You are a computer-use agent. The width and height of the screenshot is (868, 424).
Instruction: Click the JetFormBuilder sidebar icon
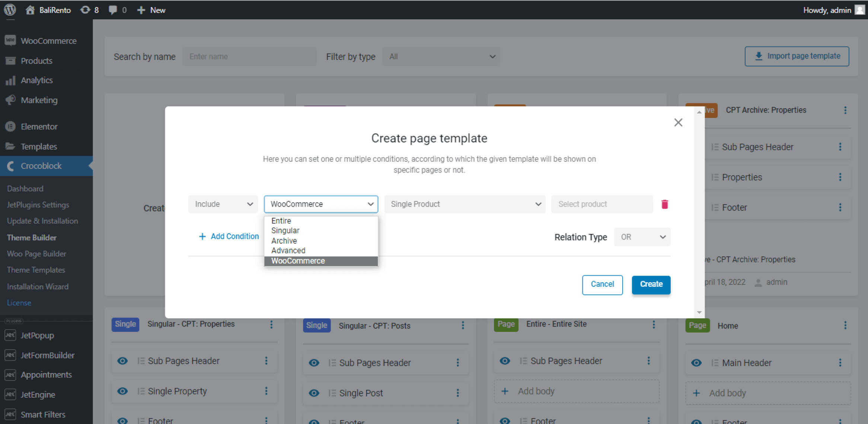[x=10, y=355]
